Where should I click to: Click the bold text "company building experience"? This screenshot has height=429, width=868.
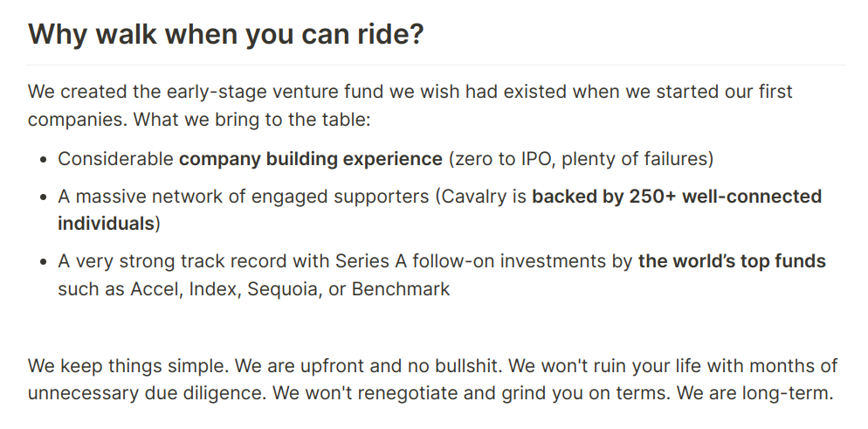[311, 159]
